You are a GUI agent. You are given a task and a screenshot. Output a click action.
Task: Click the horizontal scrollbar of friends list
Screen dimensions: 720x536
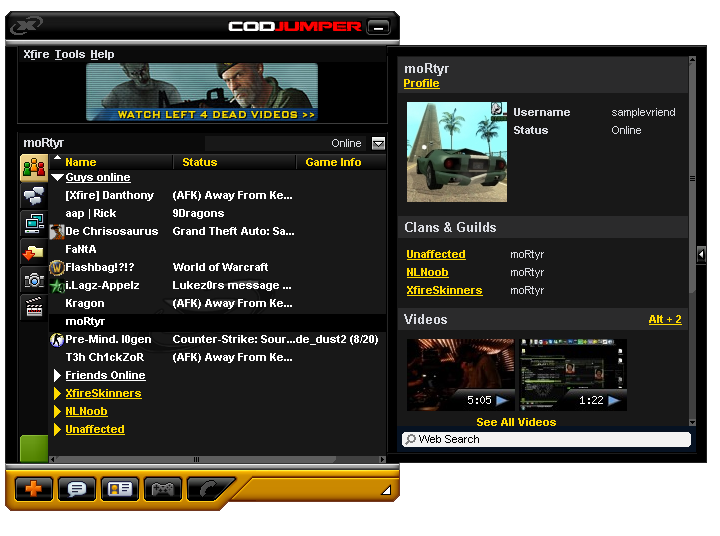(196, 459)
